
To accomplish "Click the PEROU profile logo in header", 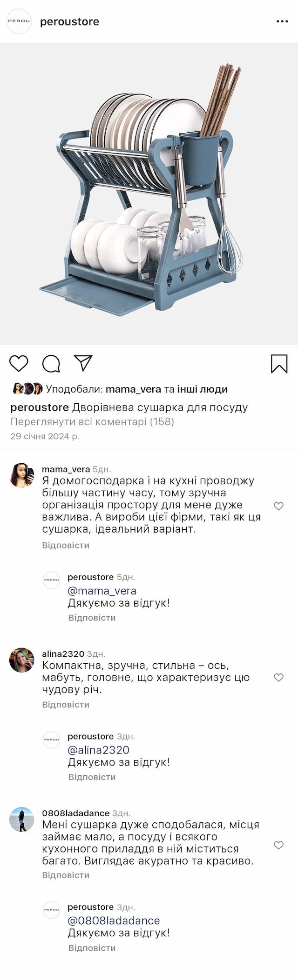I will [x=19, y=21].
